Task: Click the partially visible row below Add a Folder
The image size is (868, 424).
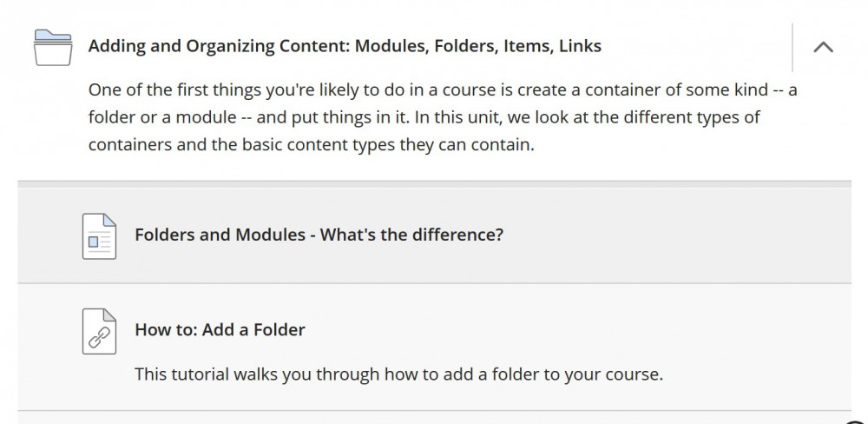Action: point(435,418)
